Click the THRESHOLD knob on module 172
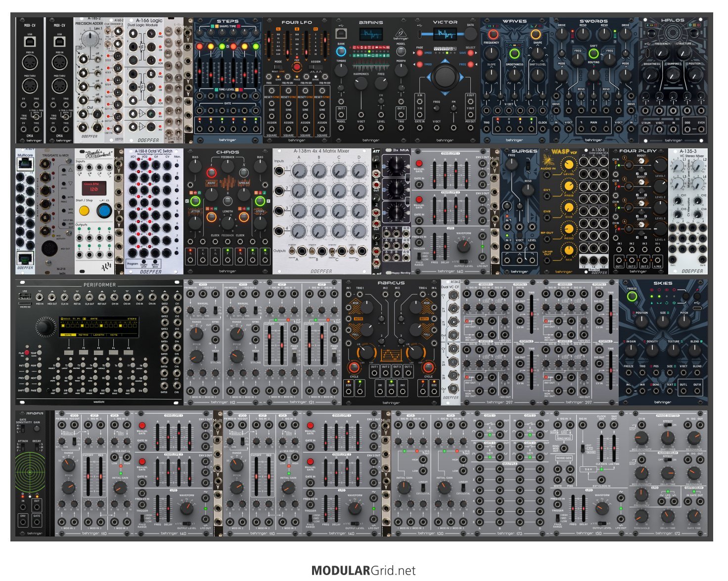The image size is (728, 581). point(641,517)
